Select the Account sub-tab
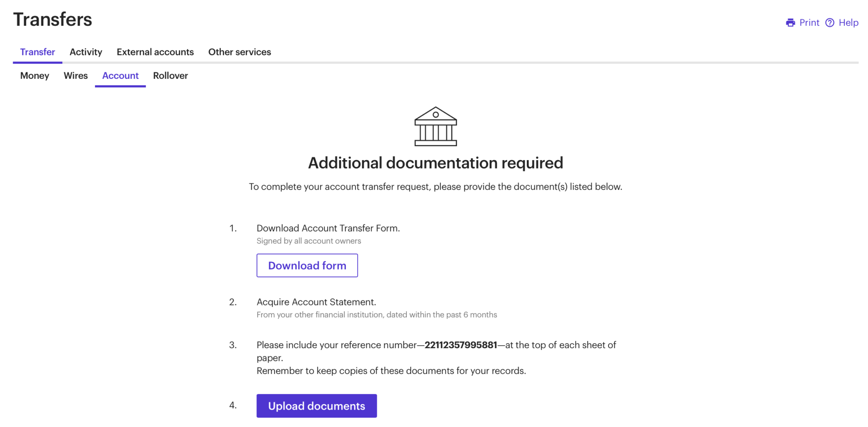This screenshot has height=427, width=868. [120, 76]
